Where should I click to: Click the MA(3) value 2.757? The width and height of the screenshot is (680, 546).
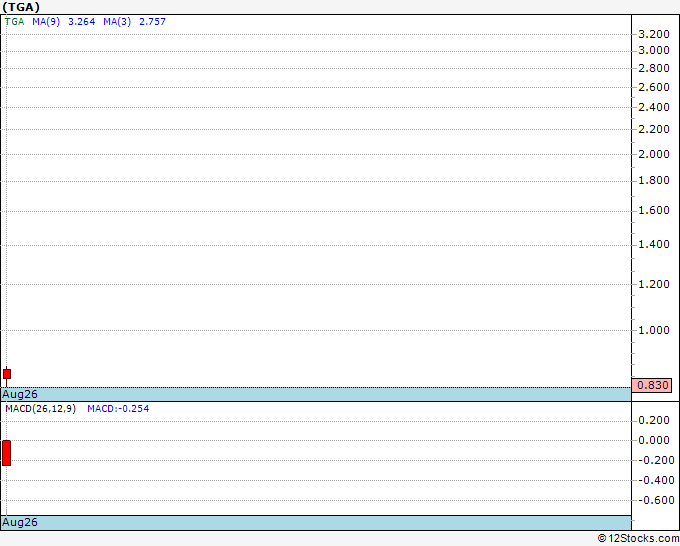pos(152,22)
